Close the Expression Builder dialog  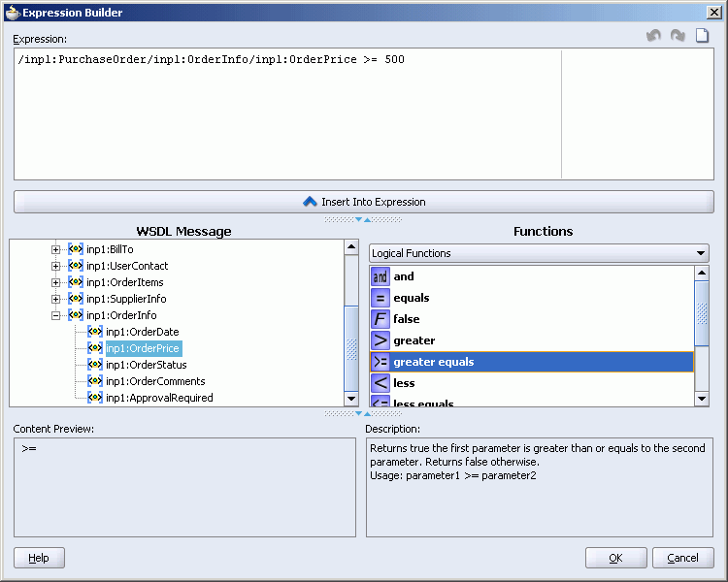pyautogui.click(x=713, y=13)
